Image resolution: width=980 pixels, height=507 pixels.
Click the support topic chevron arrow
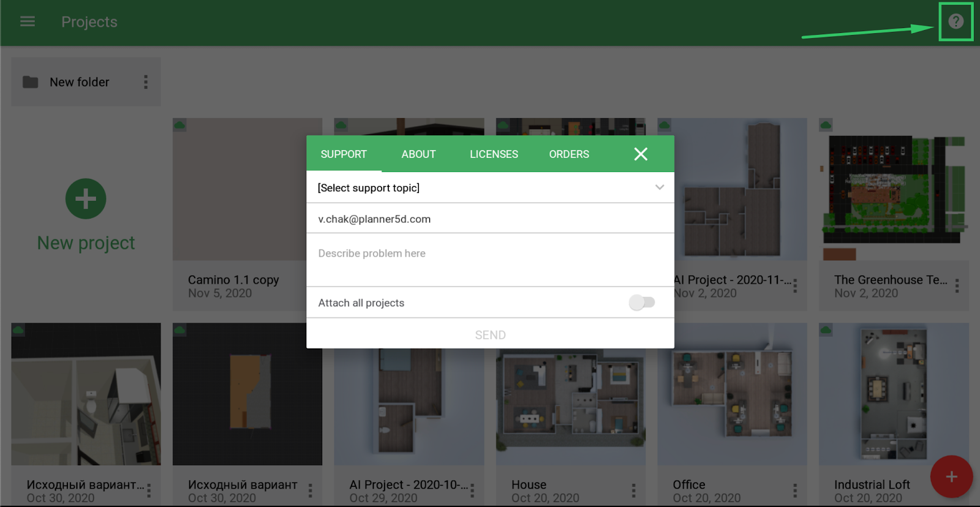click(x=660, y=187)
